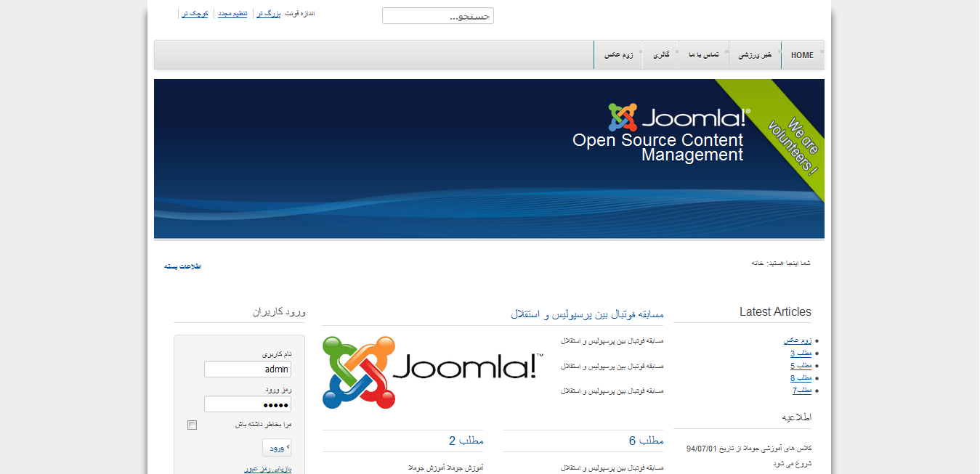Click the Joomla header banner image

click(x=489, y=158)
